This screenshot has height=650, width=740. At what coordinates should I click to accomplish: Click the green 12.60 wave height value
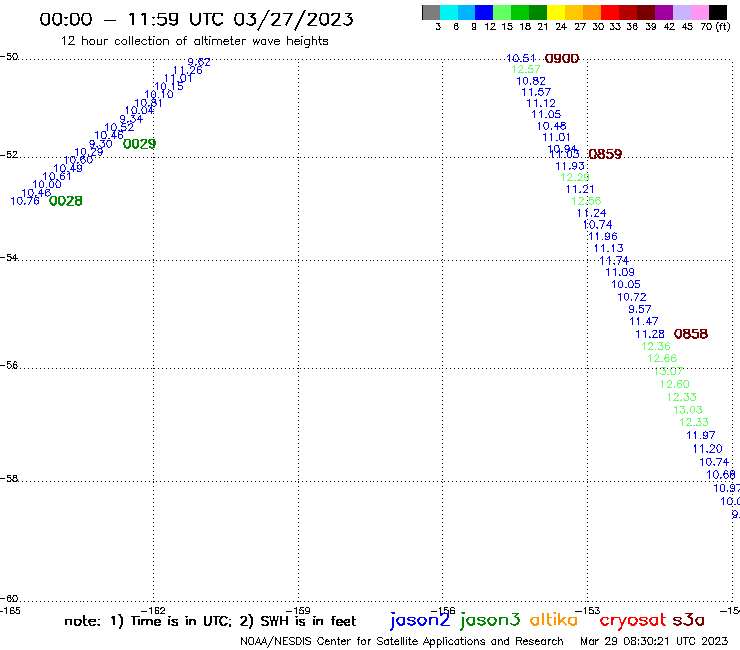point(675,384)
